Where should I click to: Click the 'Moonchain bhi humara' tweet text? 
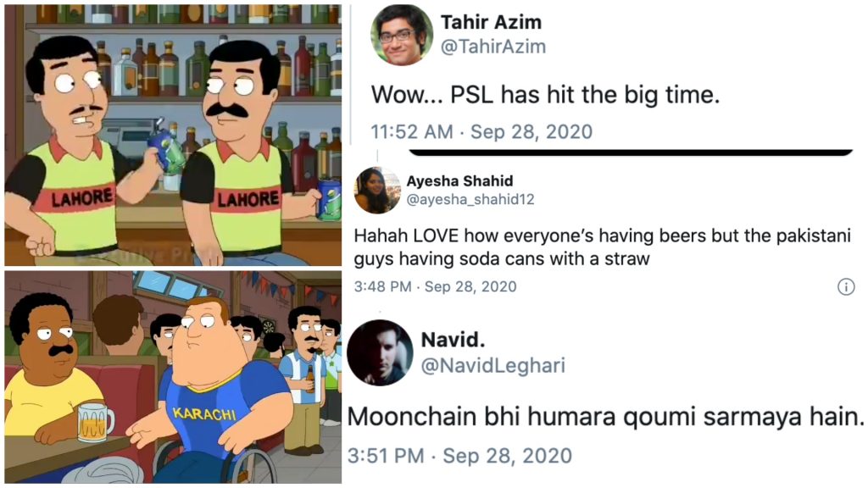[605, 417]
